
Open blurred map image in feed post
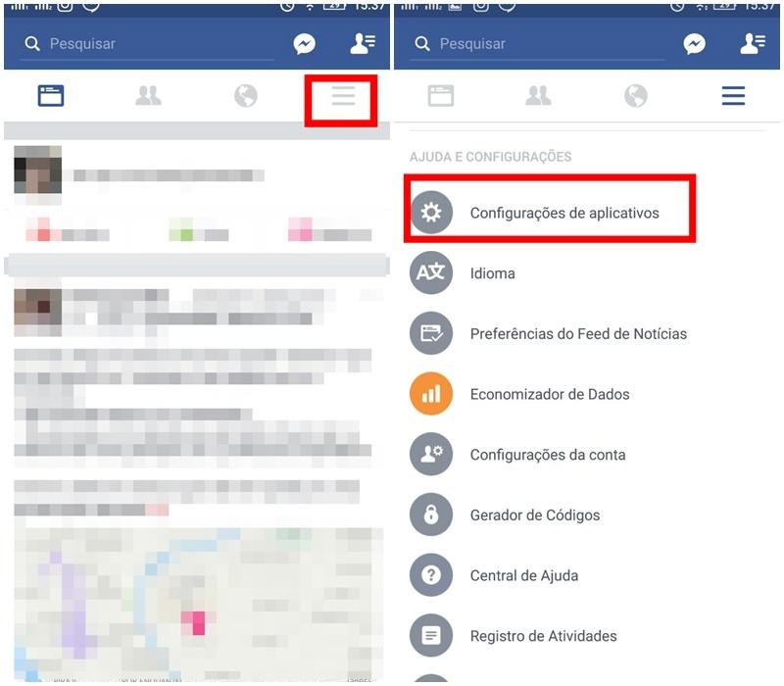click(x=199, y=604)
